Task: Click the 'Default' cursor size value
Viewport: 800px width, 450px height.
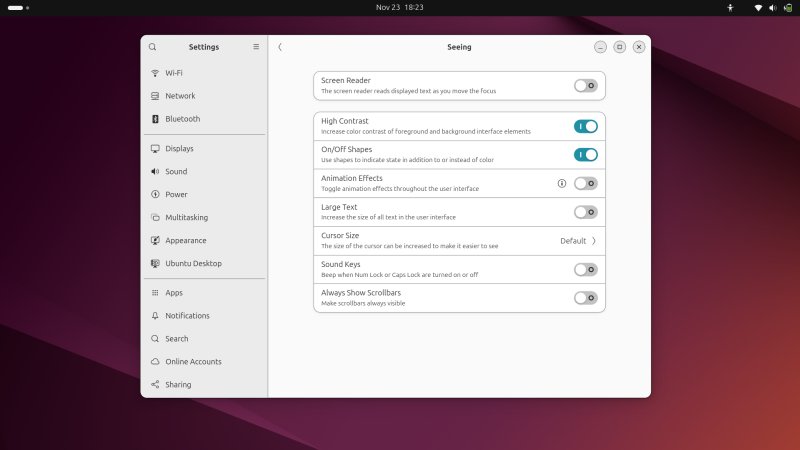Action: click(x=573, y=241)
